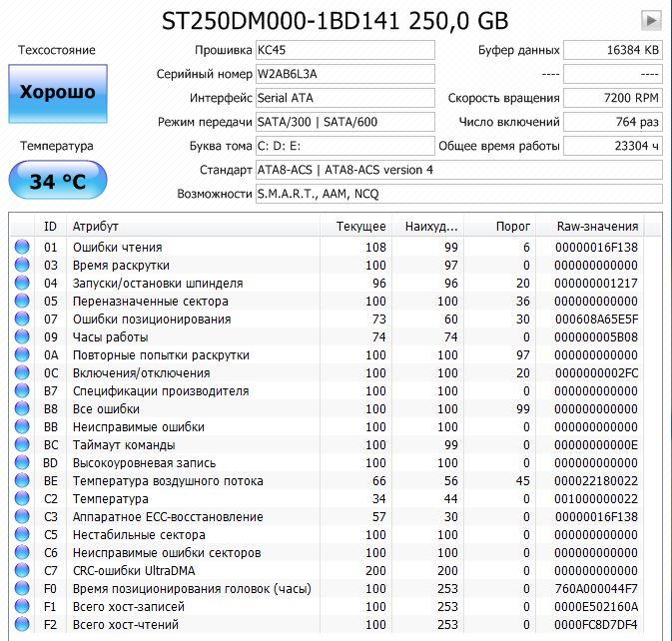The height and width of the screenshot is (641, 672).
Task: Click the Общее время работы field 23304 ч
Action: [613, 146]
